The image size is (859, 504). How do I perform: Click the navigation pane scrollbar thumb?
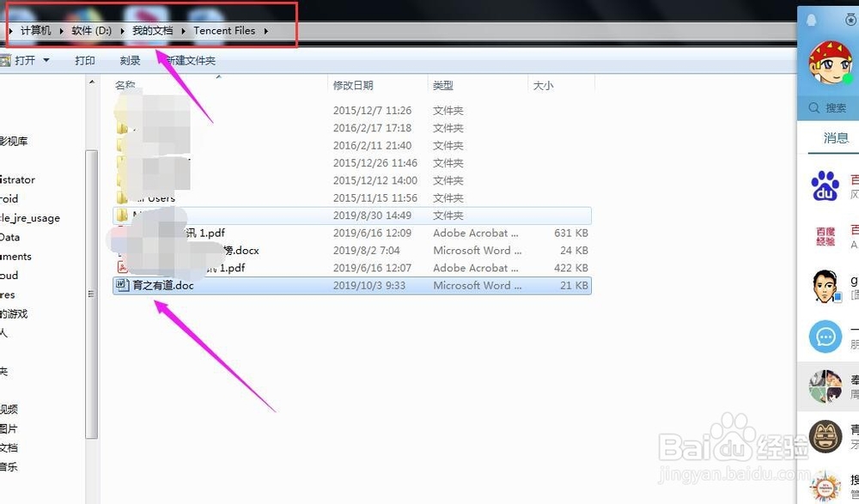(92, 295)
